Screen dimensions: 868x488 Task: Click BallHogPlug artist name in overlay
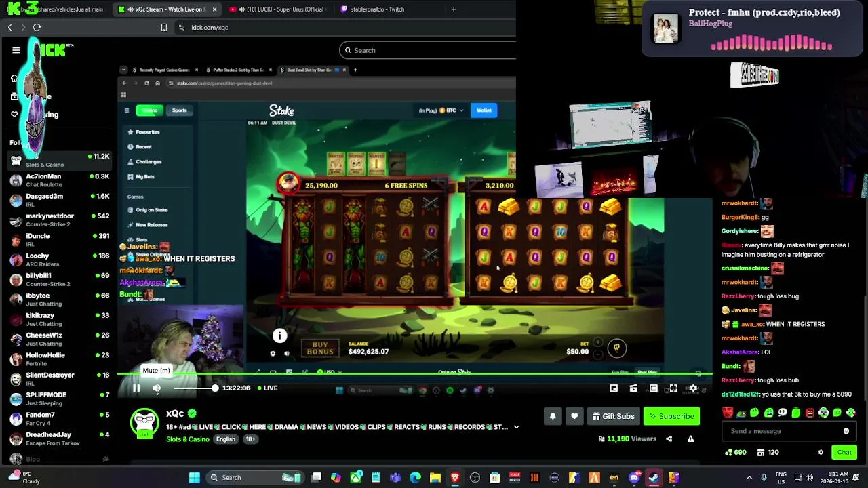point(711,24)
